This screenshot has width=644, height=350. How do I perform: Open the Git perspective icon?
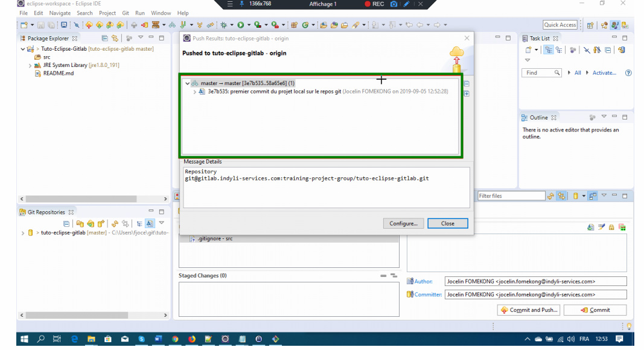[x=625, y=25]
